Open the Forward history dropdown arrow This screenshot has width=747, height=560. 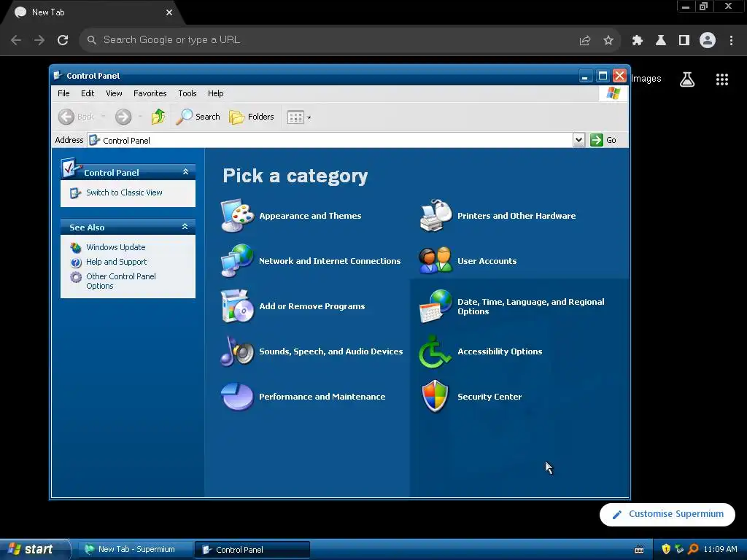pos(140,117)
